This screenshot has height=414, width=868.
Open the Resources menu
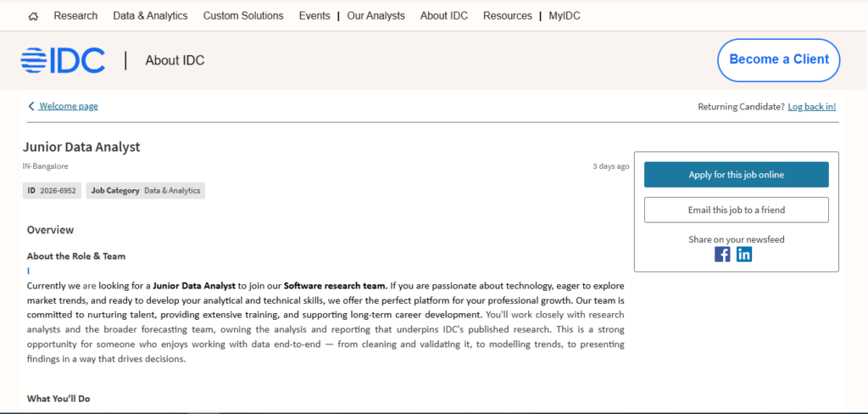[508, 16]
